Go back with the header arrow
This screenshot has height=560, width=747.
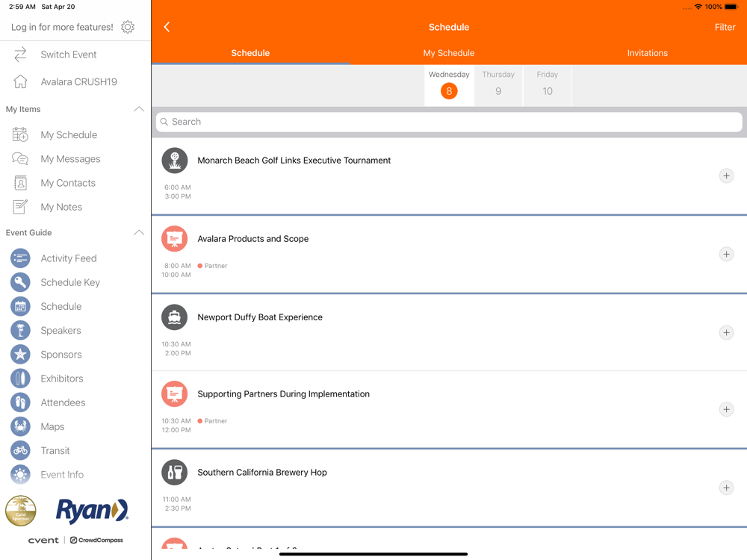pos(167,27)
